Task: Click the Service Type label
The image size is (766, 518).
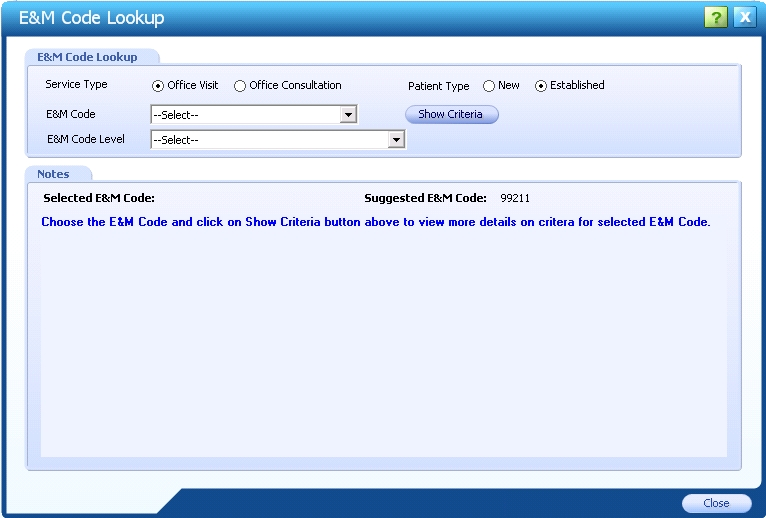Action: (x=76, y=84)
